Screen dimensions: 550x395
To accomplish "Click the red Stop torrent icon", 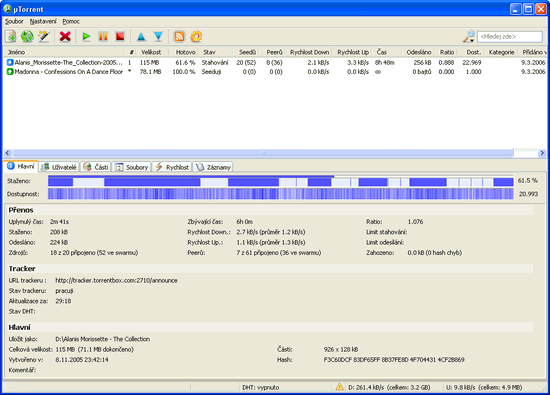I will (120, 36).
